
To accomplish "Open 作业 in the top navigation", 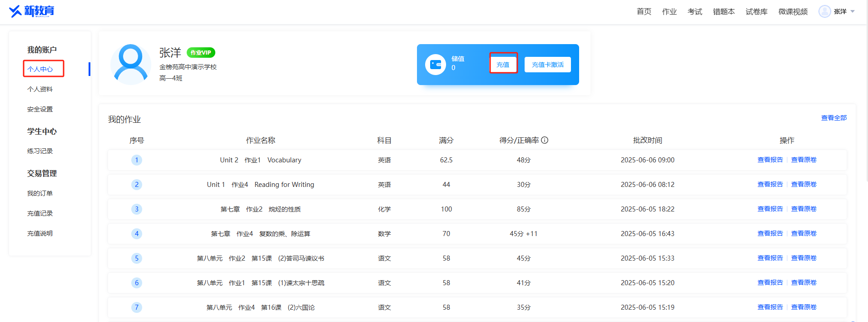I will point(669,11).
